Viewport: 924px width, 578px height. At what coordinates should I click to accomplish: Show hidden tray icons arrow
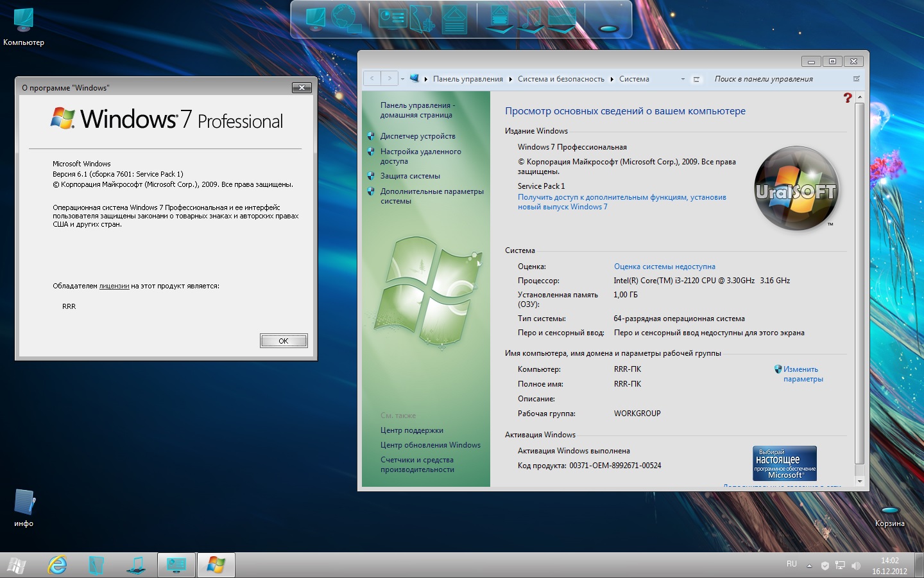pos(809,566)
